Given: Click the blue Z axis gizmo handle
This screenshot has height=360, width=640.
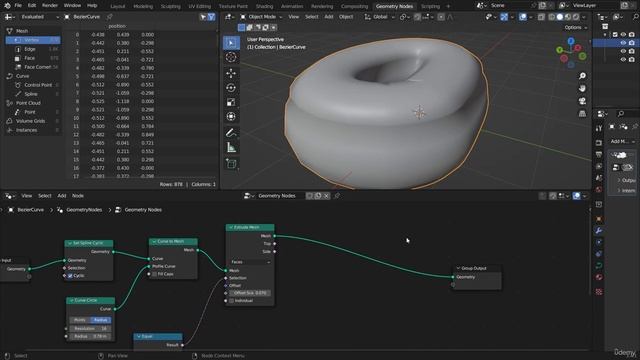Looking at the screenshot, I should [571, 41].
